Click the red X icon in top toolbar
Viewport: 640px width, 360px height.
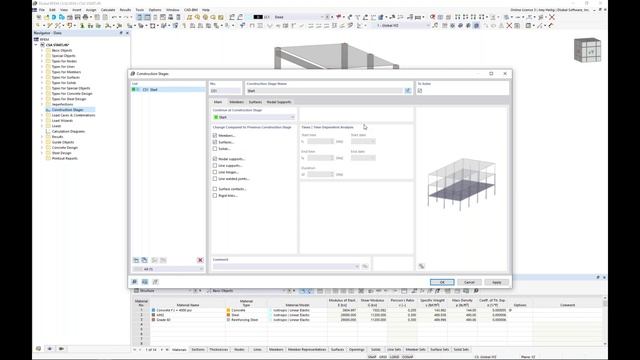552,17
